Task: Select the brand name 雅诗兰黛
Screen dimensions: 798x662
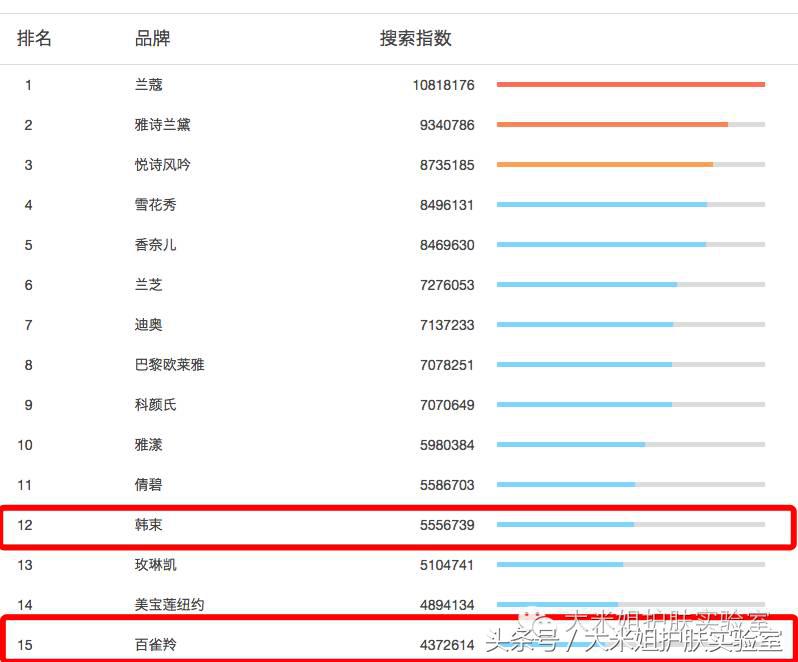Action: click(x=162, y=125)
